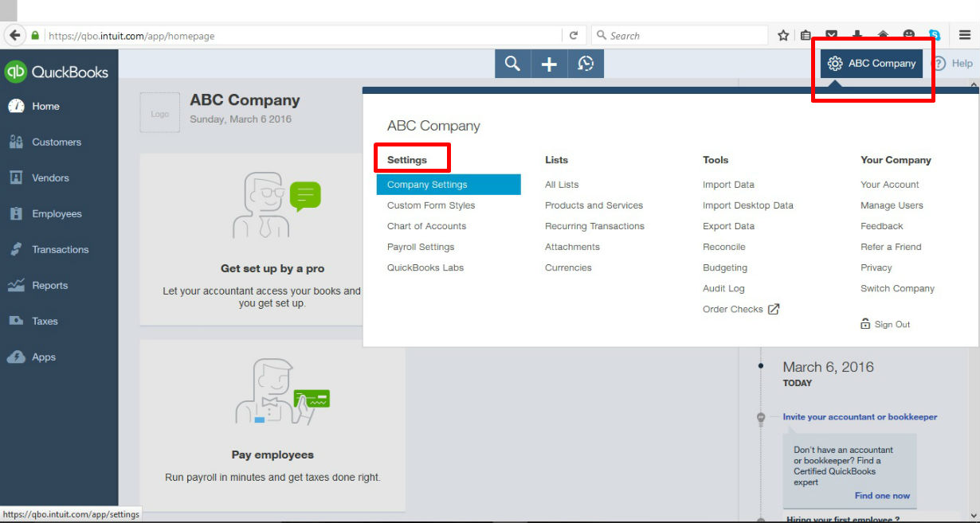Click the QuickBooks logo icon
Screen dimensions: 980x523
tap(16, 72)
